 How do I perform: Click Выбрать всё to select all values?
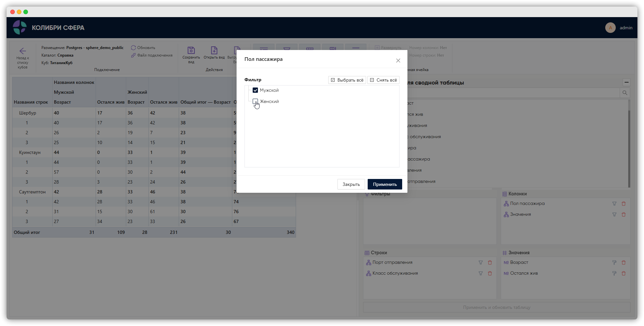347,80
